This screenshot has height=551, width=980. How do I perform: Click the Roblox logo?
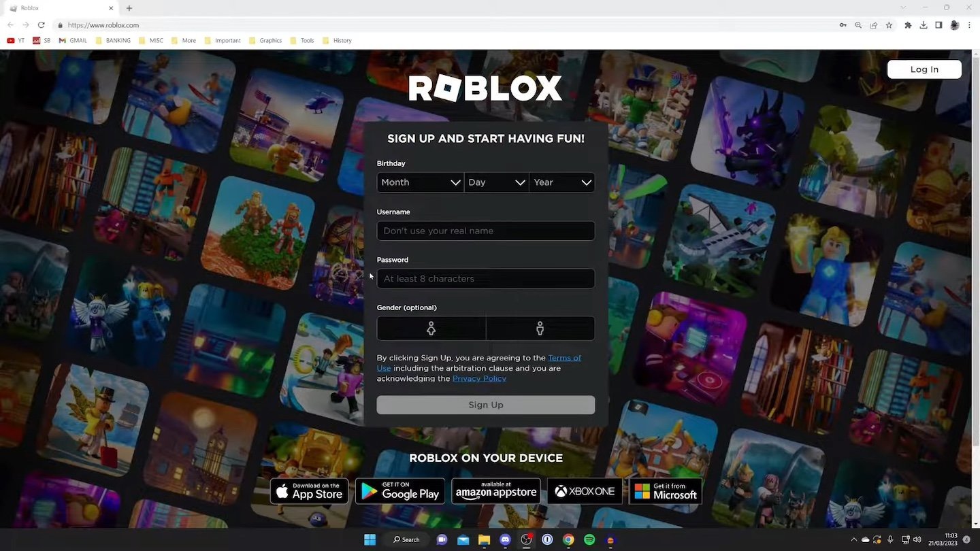click(x=485, y=88)
